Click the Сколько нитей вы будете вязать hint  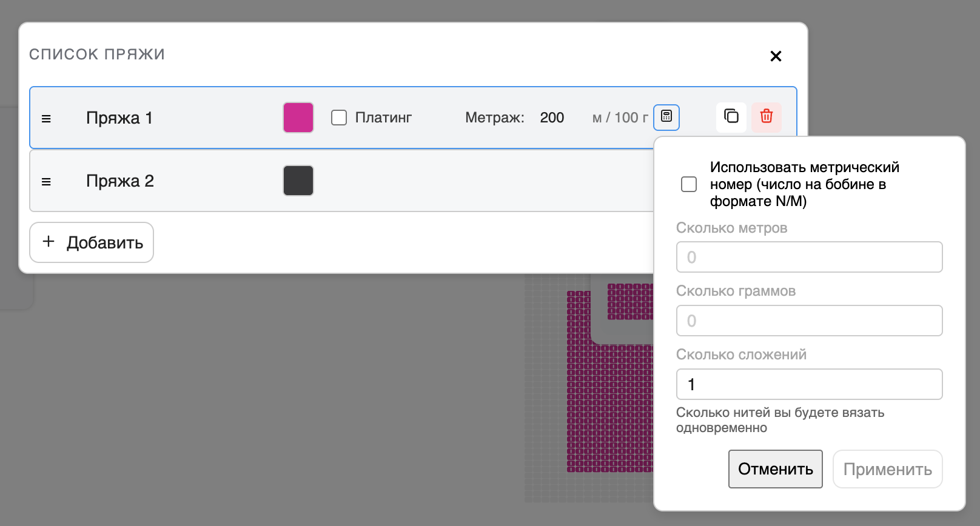point(780,420)
